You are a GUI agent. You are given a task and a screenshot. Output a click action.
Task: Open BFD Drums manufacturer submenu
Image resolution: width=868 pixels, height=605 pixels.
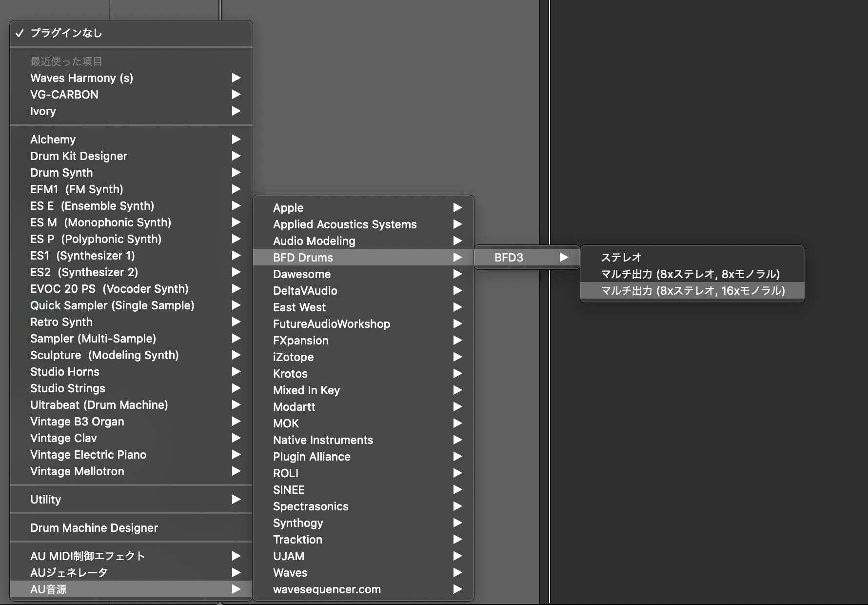tap(363, 258)
